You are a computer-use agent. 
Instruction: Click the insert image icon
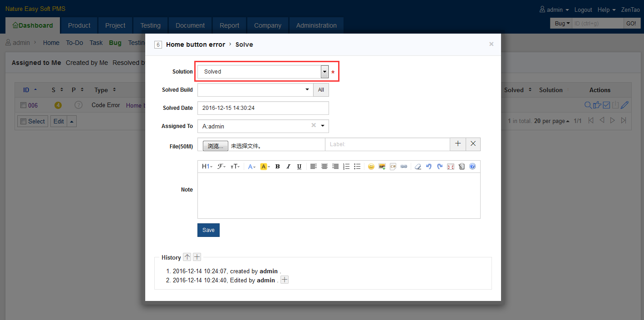tap(382, 167)
